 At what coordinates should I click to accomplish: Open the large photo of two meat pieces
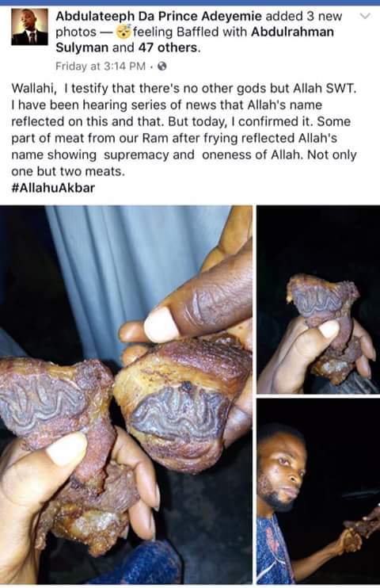click(126, 395)
